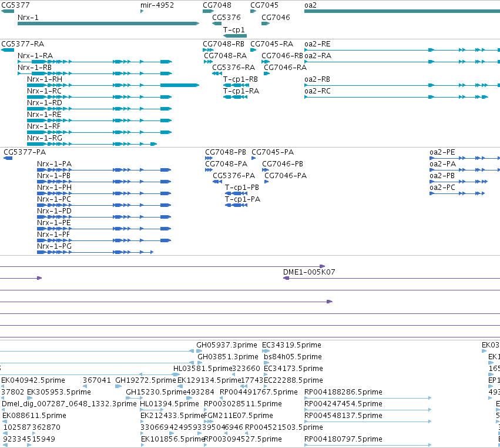Click the CG7046-PA protein label
This screenshot has height=448, width=500.
click(x=286, y=176)
